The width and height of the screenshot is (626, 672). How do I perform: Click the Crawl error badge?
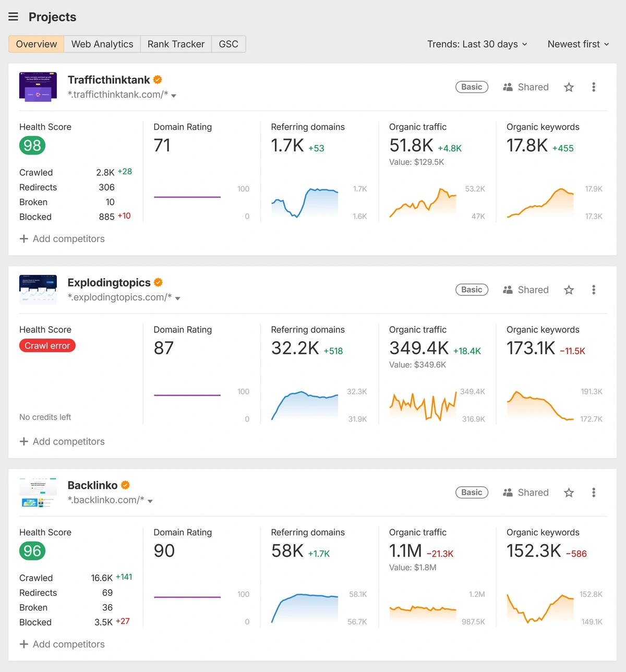47,346
